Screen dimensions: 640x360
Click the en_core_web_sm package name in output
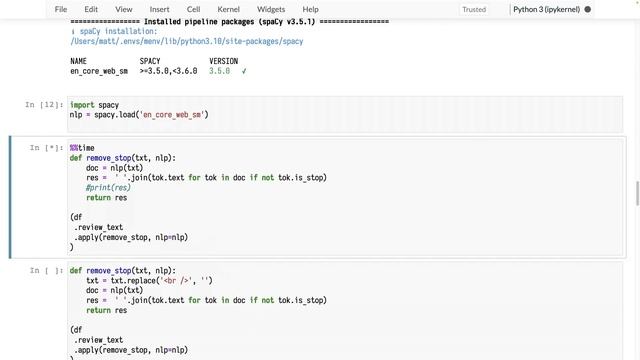click(99, 71)
